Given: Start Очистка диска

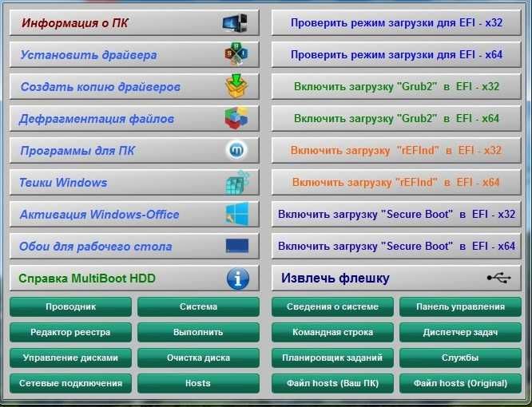Looking at the screenshot, I should point(198,358).
